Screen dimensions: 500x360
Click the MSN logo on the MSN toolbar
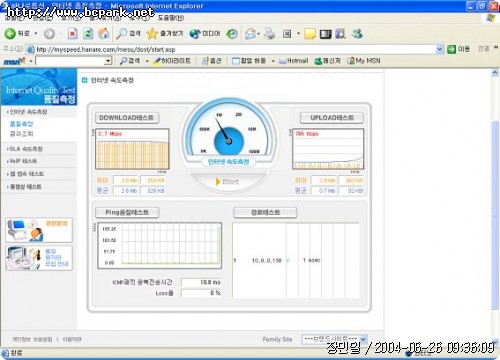point(14,61)
